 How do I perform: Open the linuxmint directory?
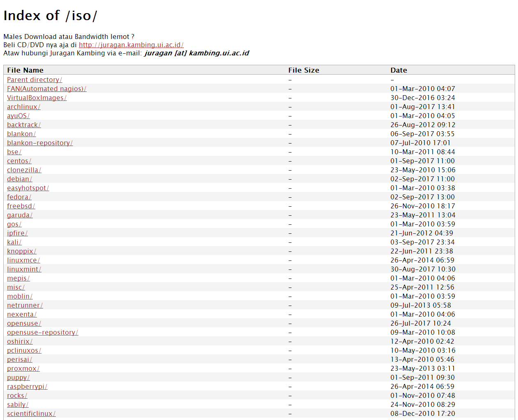click(x=24, y=269)
